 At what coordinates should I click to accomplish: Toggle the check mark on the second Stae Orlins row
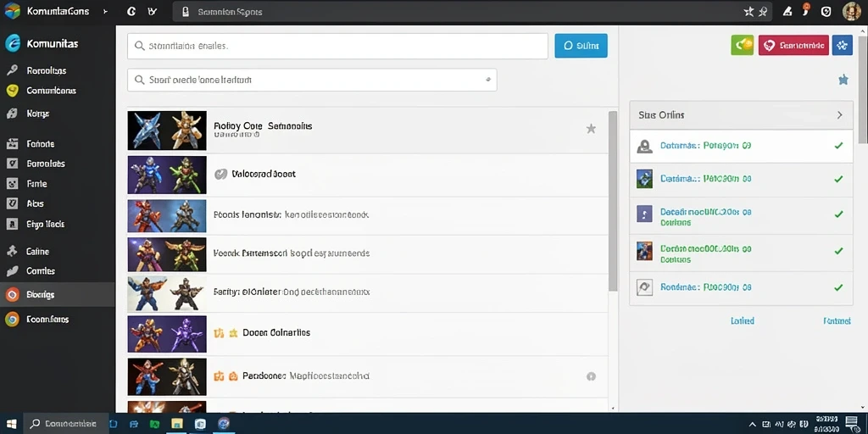click(x=838, y=180)
